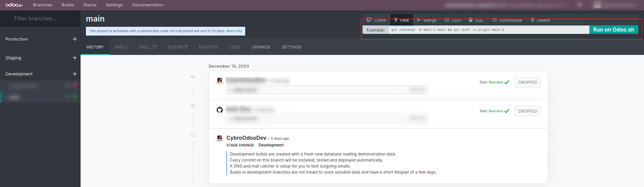Click the first build's Cybrosys avatar

(220, 81)
